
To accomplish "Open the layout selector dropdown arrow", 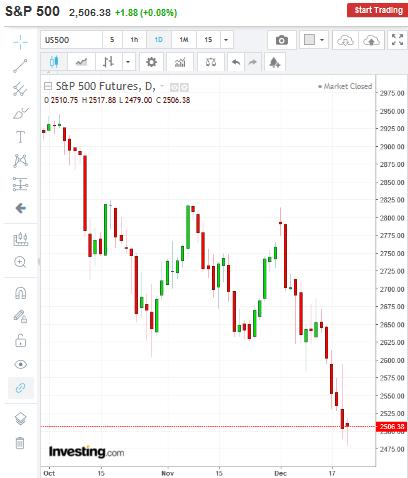I will pos(322,40).
